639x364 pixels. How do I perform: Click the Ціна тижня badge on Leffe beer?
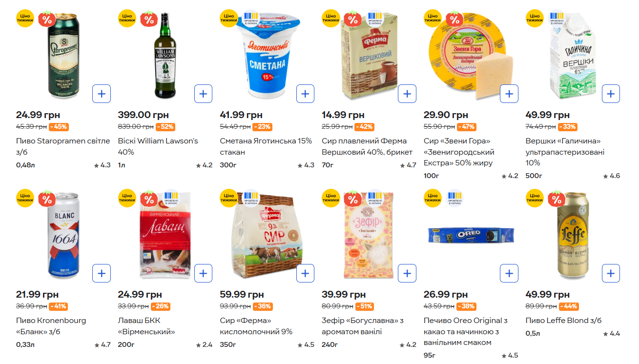point(535,199)
